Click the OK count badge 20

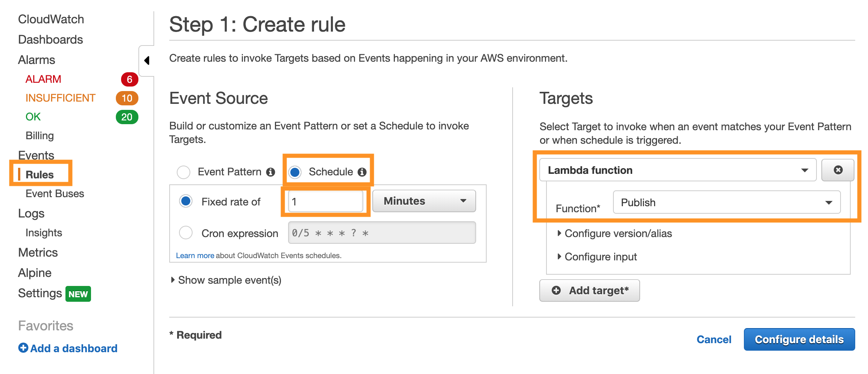click(x=127, y=117)
